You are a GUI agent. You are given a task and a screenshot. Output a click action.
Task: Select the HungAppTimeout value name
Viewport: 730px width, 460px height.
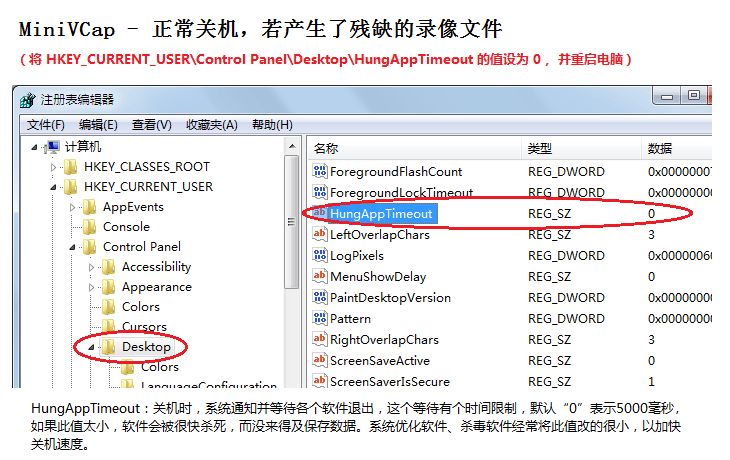tap(382, 214)
